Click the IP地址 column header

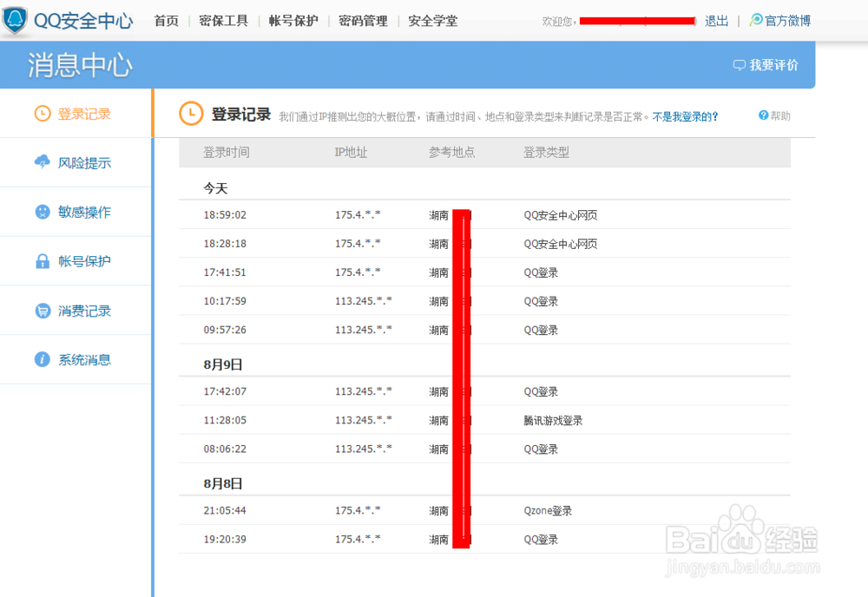[351, 152]
